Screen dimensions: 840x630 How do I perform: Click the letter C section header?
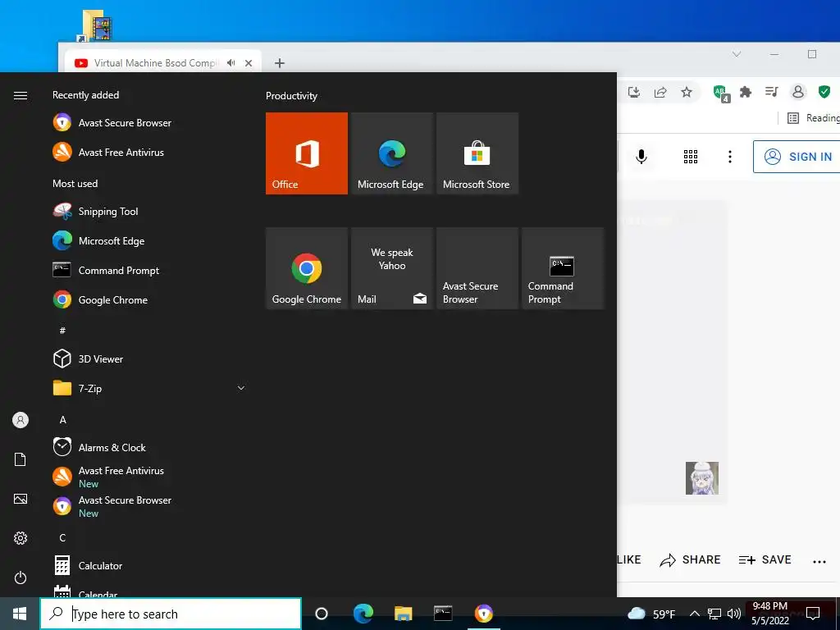62,537
